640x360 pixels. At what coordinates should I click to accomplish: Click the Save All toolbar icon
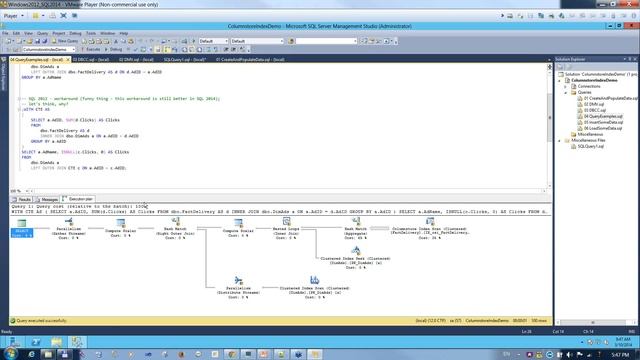44,41
